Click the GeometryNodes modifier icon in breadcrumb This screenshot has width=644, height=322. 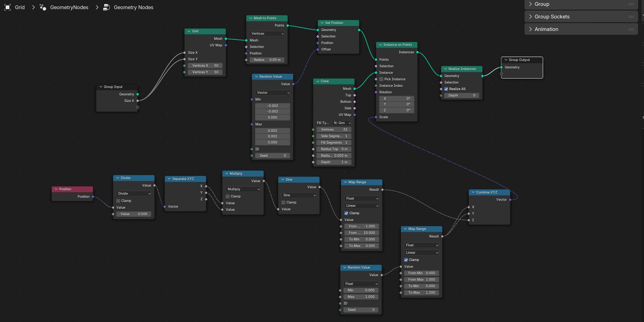click(x=43, y=7)
